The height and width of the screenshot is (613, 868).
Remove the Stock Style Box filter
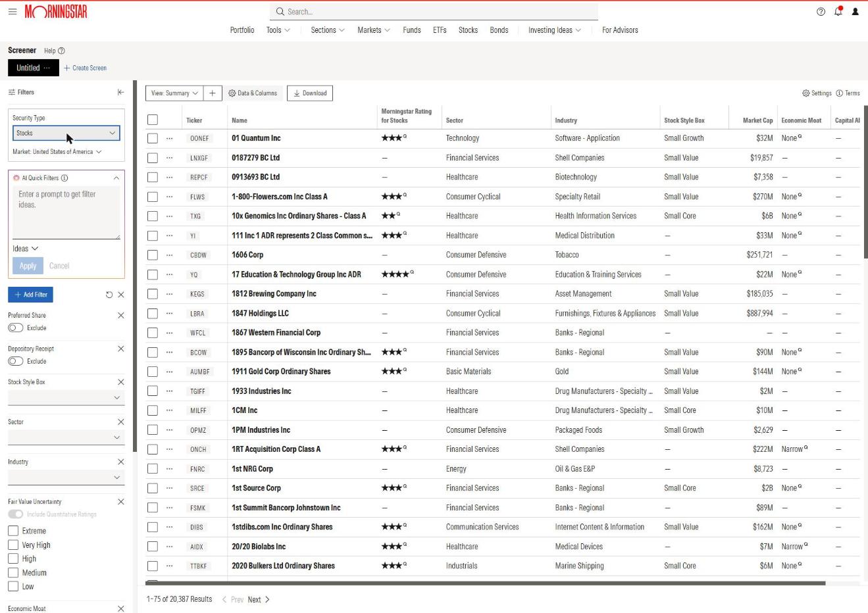(120, 382)
